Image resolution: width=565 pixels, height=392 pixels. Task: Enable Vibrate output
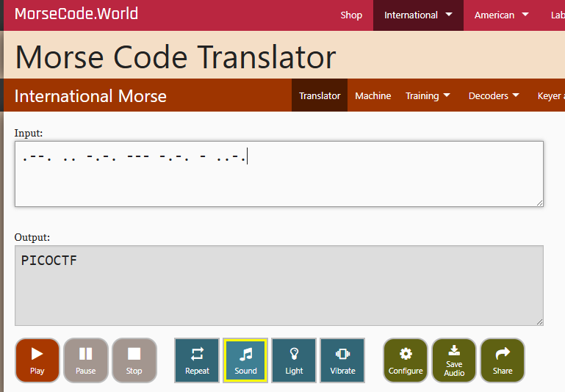342,360
